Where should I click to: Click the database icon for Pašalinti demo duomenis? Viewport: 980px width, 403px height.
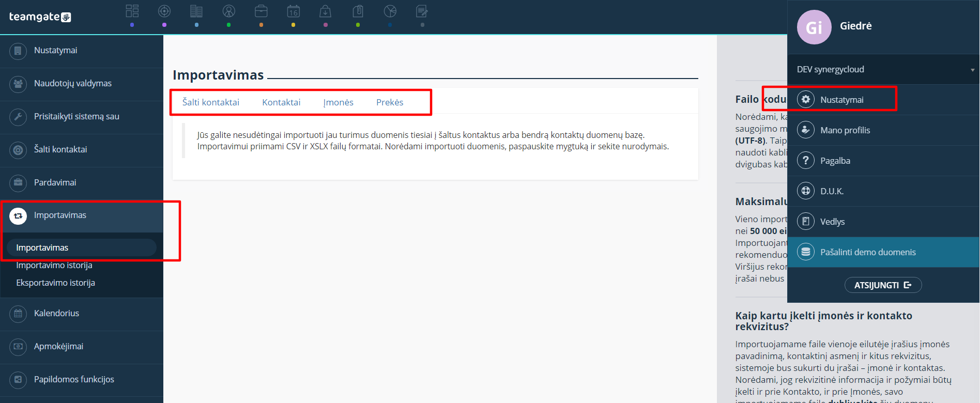point(805,252)
